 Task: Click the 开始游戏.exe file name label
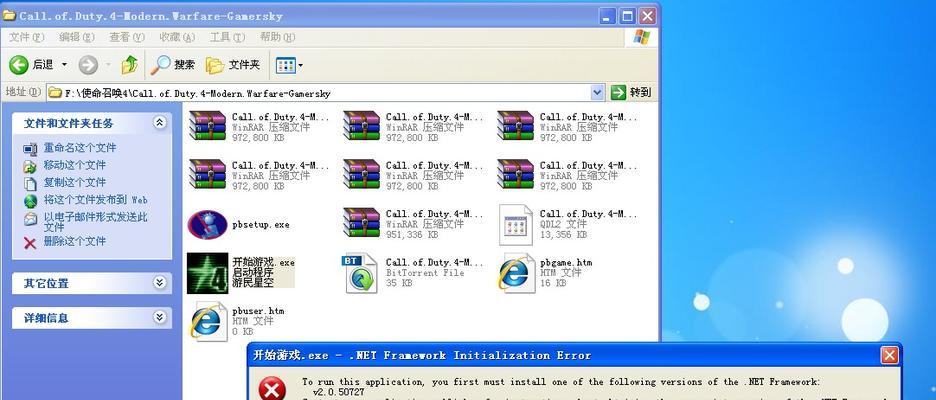pos(263,262)
